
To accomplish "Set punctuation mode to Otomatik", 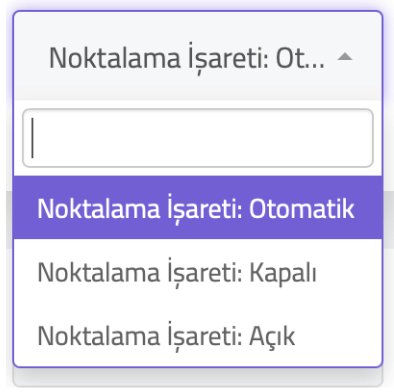I will pyautogui.click(x=198, y=208).
